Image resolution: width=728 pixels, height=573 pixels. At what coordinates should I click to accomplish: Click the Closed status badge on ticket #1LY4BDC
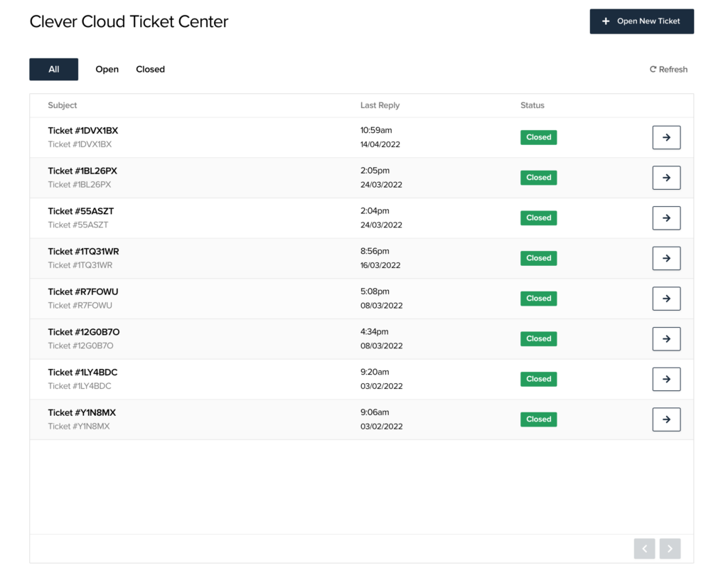[538, 379]
